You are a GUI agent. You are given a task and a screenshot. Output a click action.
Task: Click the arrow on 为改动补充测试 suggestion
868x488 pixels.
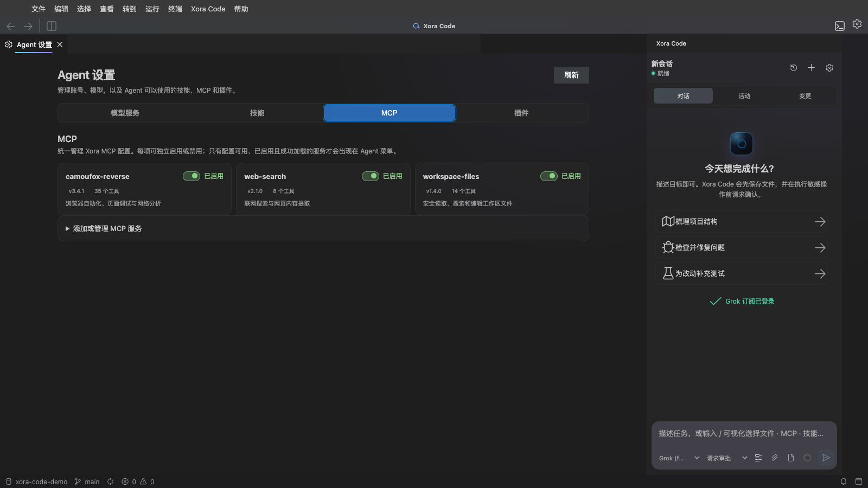point(820,274)
